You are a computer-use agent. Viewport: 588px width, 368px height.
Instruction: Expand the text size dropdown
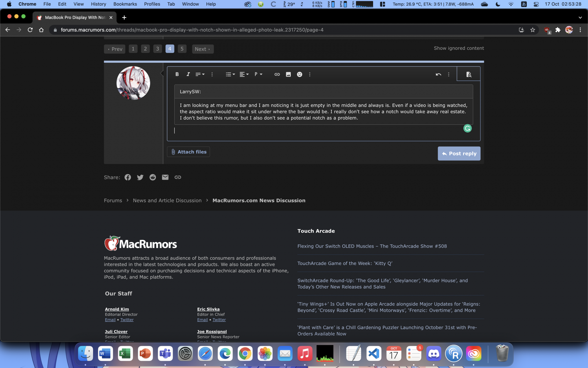click(x=200, y=74)
